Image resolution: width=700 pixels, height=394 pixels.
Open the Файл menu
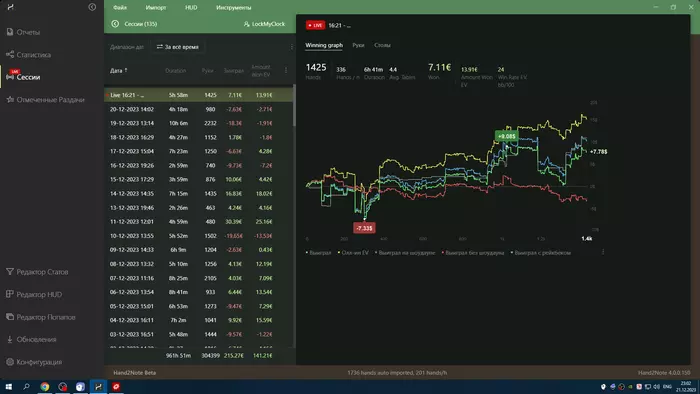click(x=120, y=8)
